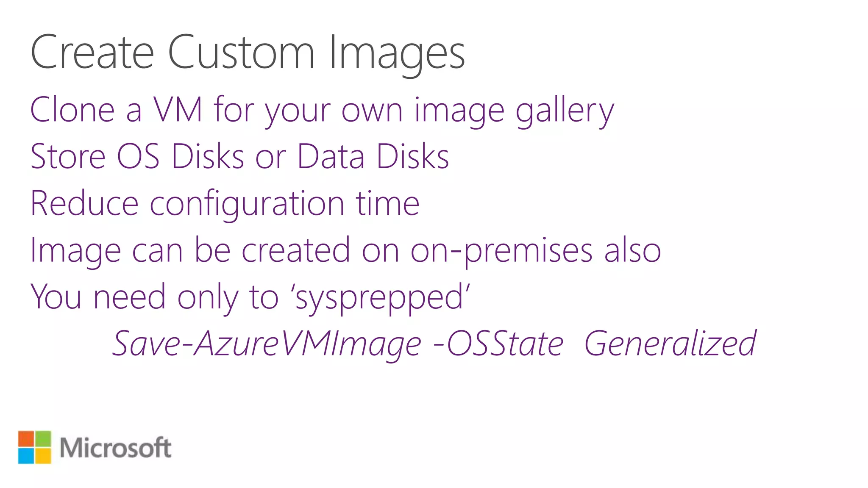Image resolution: width=868 pixels, height=488 pixels.
Task: Select the 'Create Custom Images' slide title
Action: pyautogui.click(x=248, y=53)
